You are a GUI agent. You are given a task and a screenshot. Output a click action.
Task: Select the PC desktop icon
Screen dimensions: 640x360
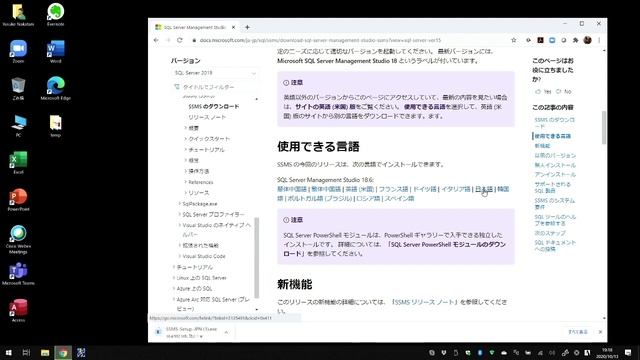tap(18, 126)
